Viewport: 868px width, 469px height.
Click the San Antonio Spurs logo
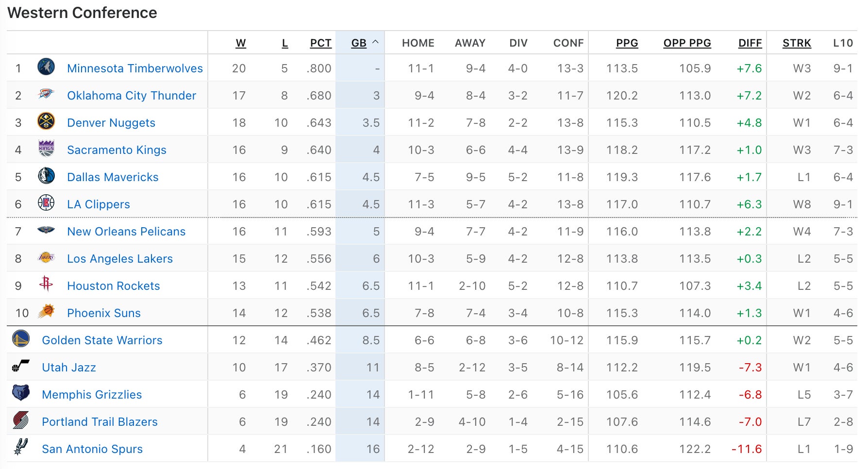click(x=21, y=448)
